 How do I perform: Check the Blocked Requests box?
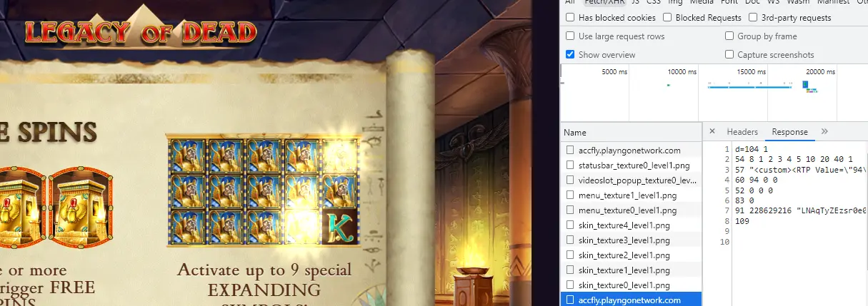[667, 18]
